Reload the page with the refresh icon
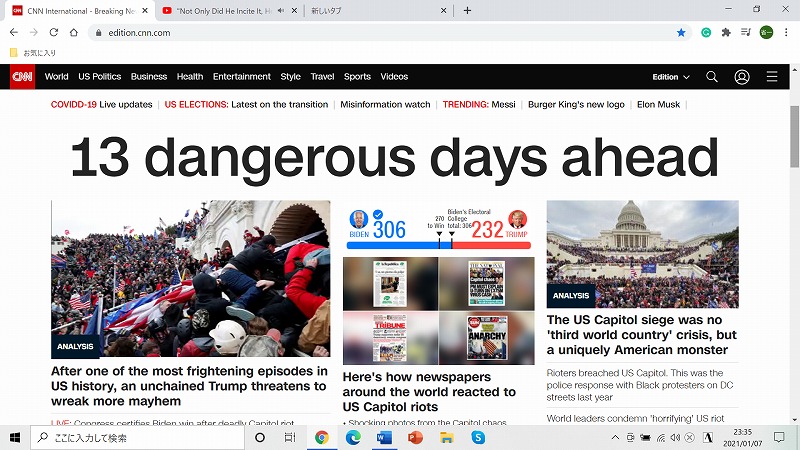This screenshot has width=800, height=450. click(x=54, y=32)
